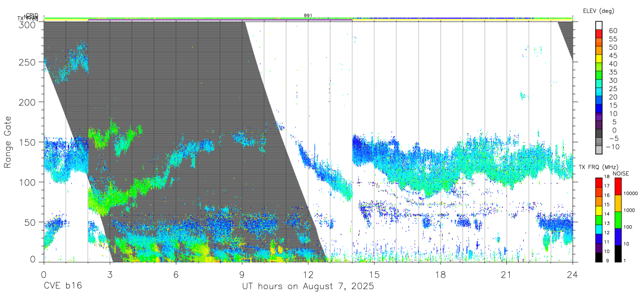The image size is (644, 297).
Task: Click the yellow-orange 1000–10000 NOISE bar segment
Action: coord(618,203)
